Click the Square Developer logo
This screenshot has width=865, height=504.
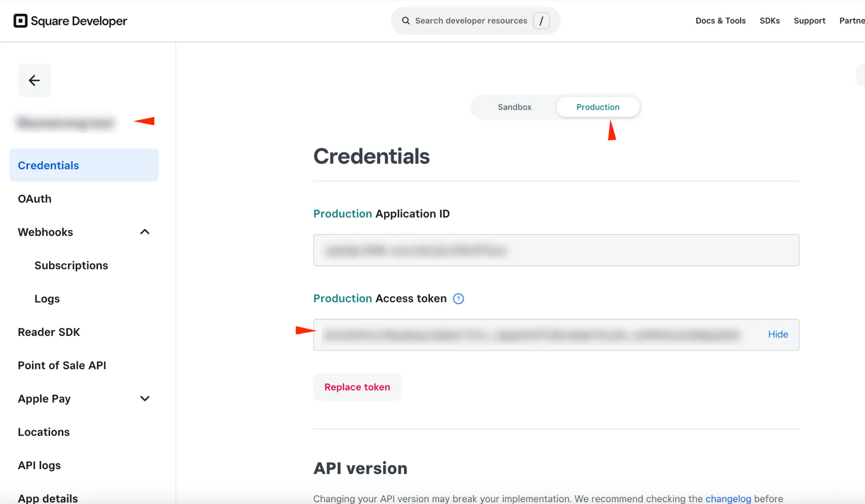click(x=70, y=21)
